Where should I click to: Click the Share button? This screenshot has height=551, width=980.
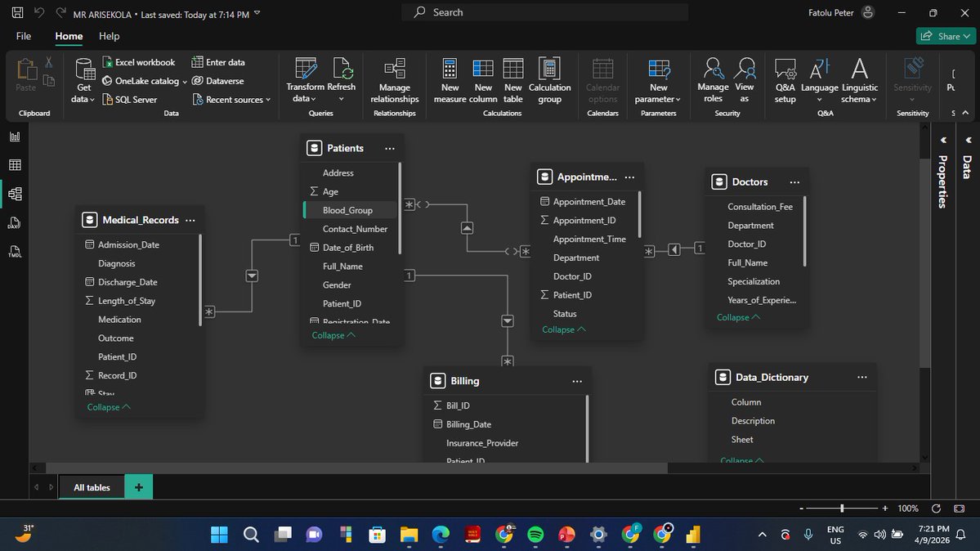(945, 36)
